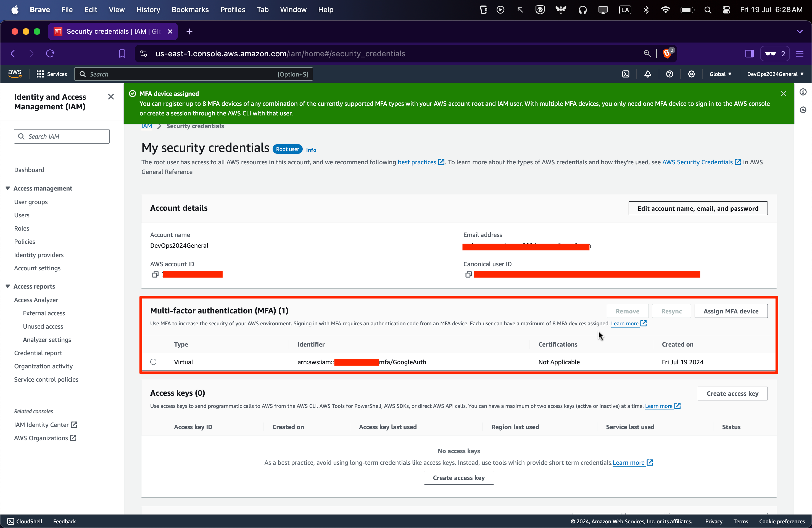Click Edit account name, email, and password
Screen dimensions: 812x528
(x=698, y=208)
